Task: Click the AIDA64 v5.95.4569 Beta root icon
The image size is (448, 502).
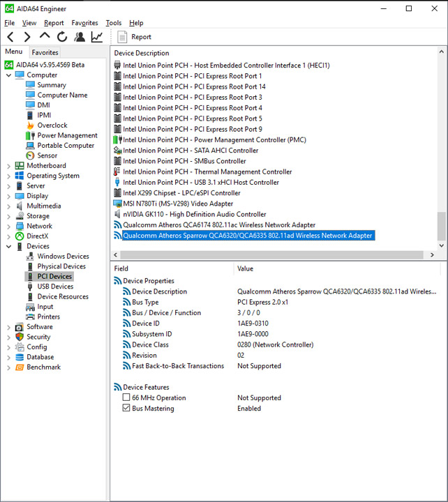Action: click(9, 65)
